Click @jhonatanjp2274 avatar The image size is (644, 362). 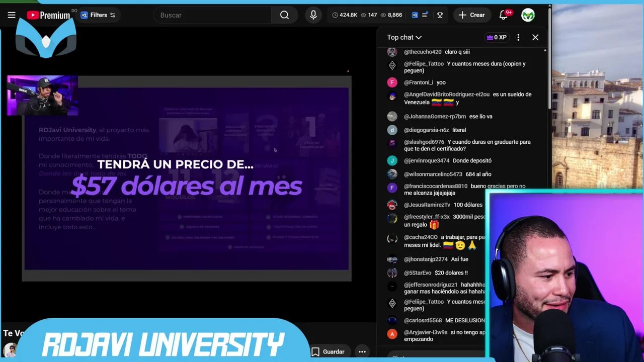tap(392, 259)
